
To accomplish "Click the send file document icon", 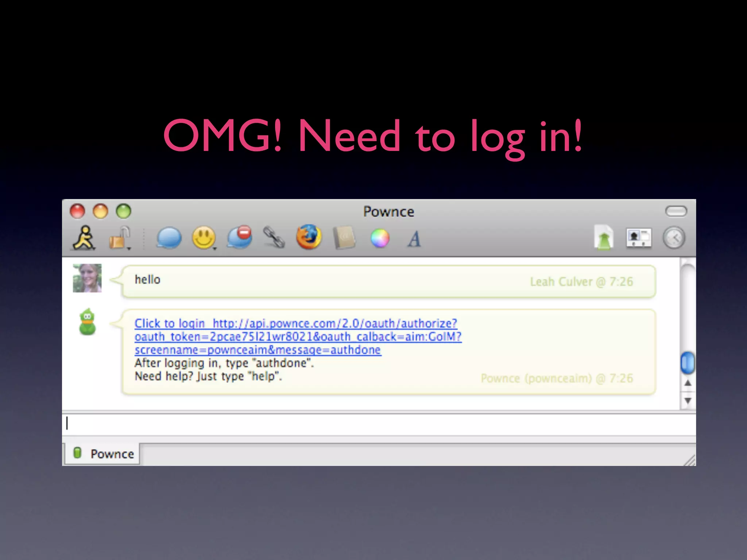I will click(x=604, y=238).
